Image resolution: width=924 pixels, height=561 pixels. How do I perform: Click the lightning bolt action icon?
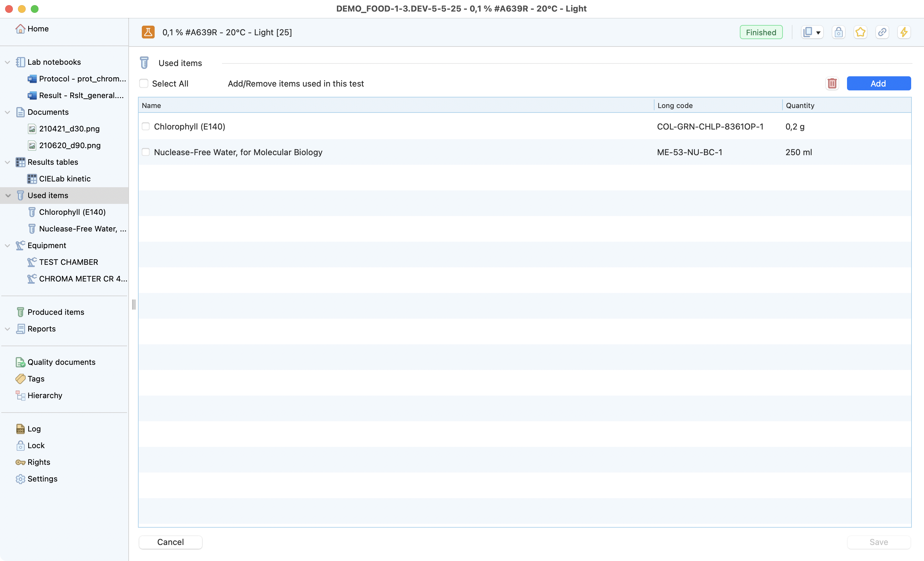tap(904, 32)
